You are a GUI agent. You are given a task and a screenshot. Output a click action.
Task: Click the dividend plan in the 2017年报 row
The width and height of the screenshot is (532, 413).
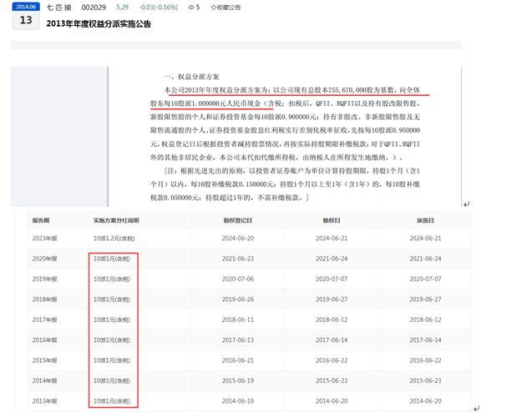112,320
